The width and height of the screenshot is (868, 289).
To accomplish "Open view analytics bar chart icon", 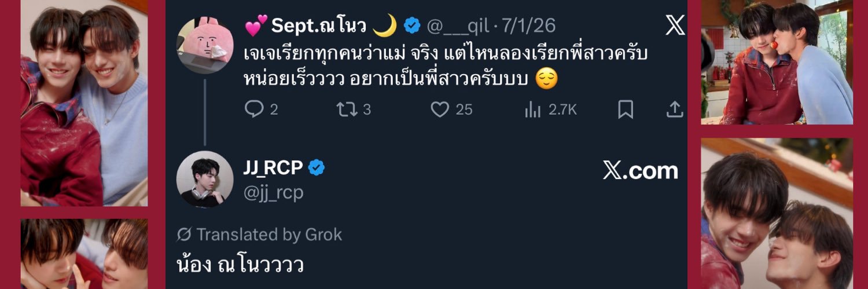I will click(x=532, y=109).
